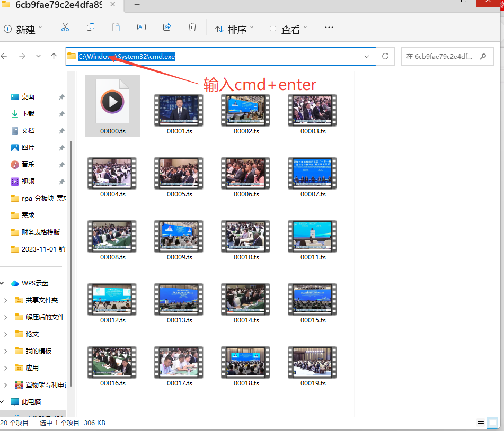Expand the 共享文件夹 tree node
Viewport: 504px width, 431px height.
[5, 300]
